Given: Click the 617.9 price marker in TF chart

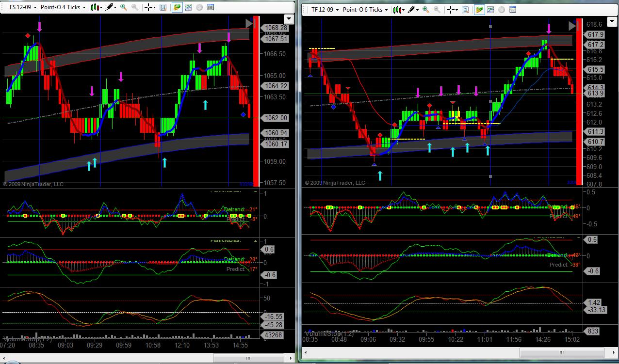Looking at the screenshot, I should click(x=595, y=35).
